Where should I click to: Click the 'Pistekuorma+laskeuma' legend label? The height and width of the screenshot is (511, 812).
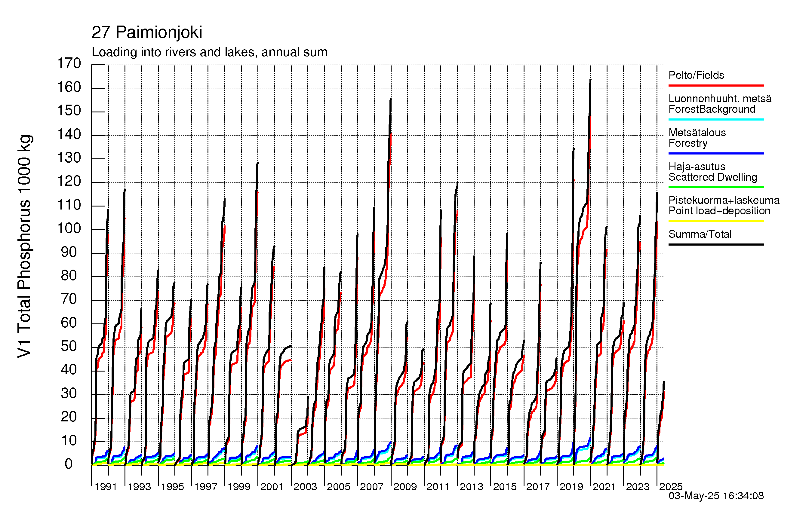point(724,200)
